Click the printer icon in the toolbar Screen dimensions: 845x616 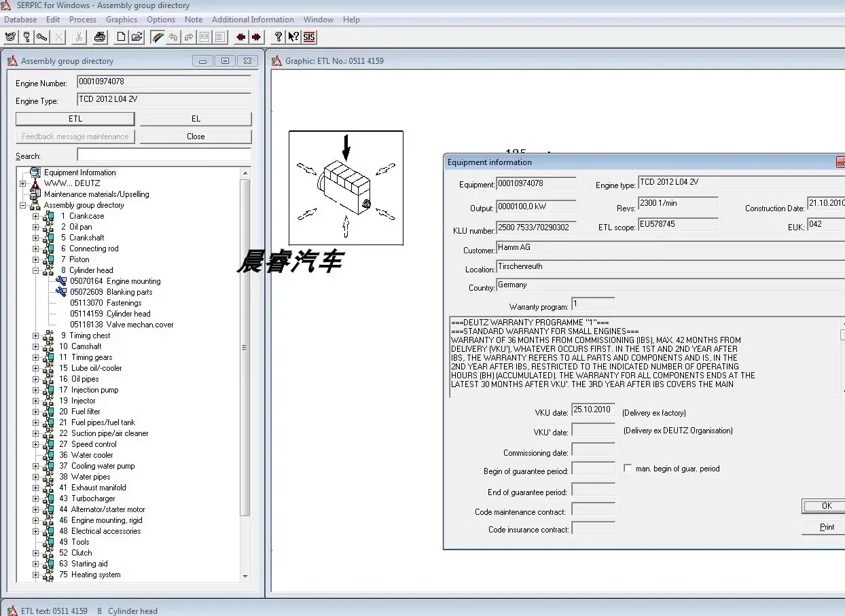(100, 37)
